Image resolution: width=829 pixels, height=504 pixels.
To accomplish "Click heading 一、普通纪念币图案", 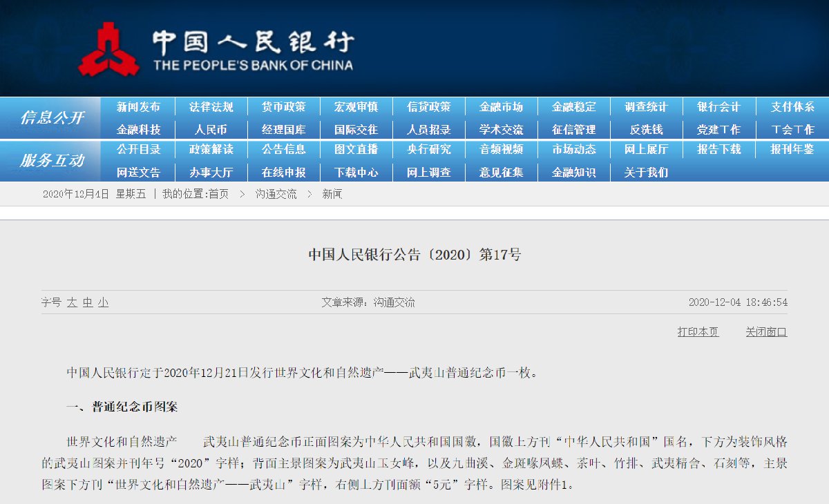I will coord(122,407).
